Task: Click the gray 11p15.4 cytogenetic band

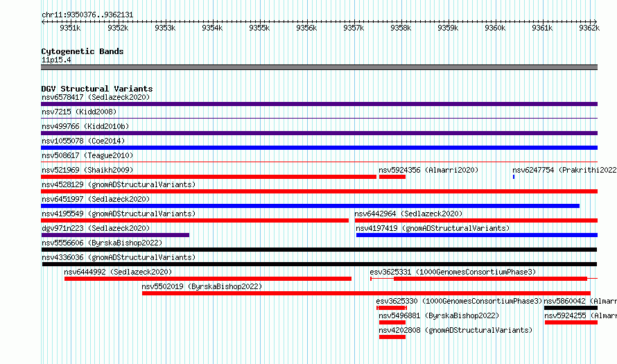Action: click(x=319, y=67)
